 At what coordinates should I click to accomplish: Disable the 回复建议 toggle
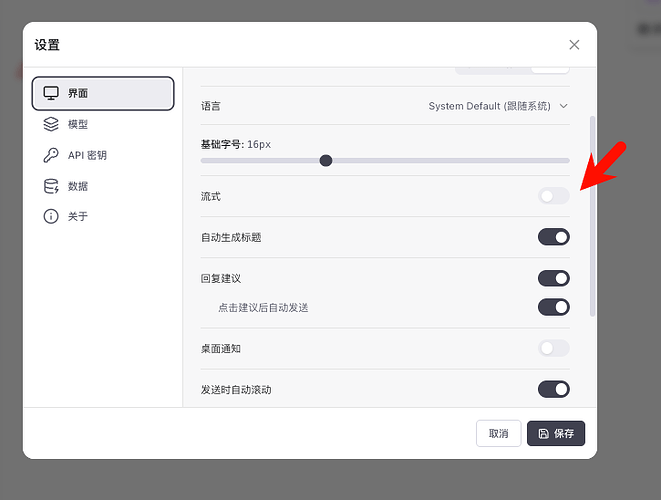(x=554, y=278)
